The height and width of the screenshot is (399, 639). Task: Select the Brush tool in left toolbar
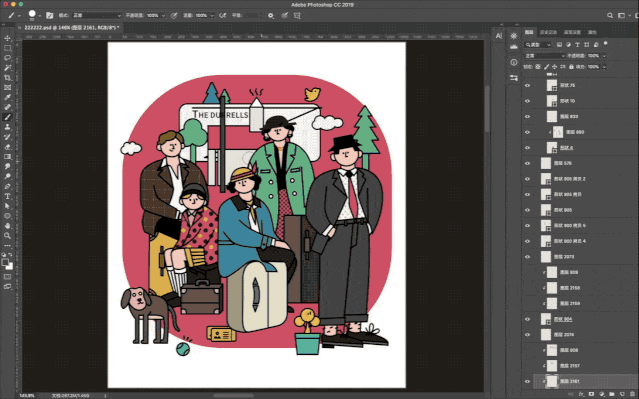(7, 117)
